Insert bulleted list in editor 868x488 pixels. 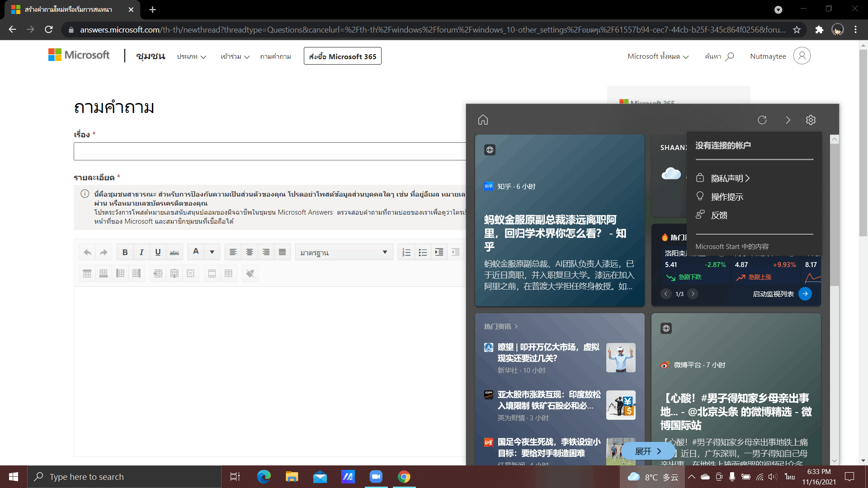tap(423, 252)
